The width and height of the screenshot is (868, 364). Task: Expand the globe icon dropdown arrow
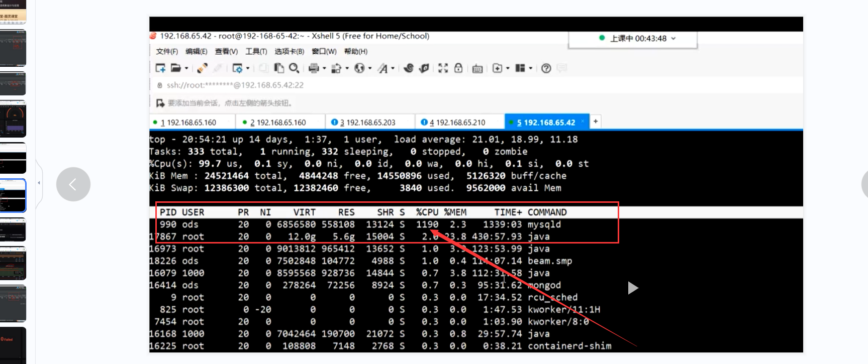[370, 68]
